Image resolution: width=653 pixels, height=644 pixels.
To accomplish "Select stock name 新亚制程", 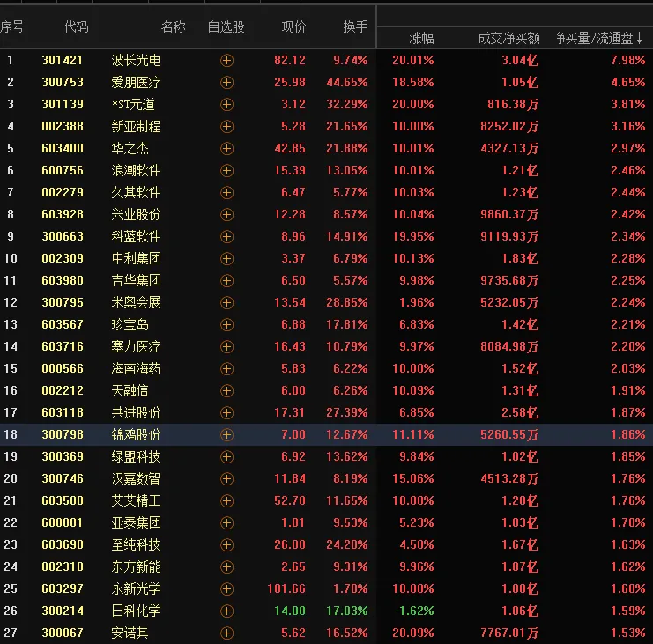I will 136,127.
